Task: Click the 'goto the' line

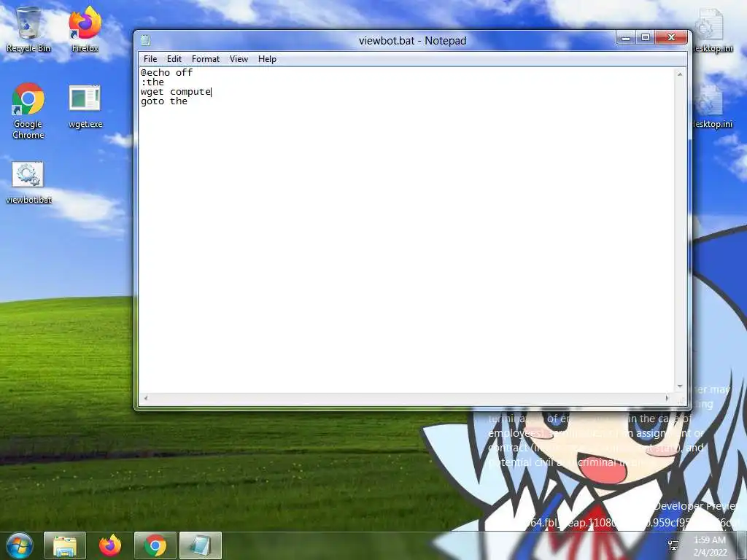Action: pyautogui.click(x=164, y=101)
